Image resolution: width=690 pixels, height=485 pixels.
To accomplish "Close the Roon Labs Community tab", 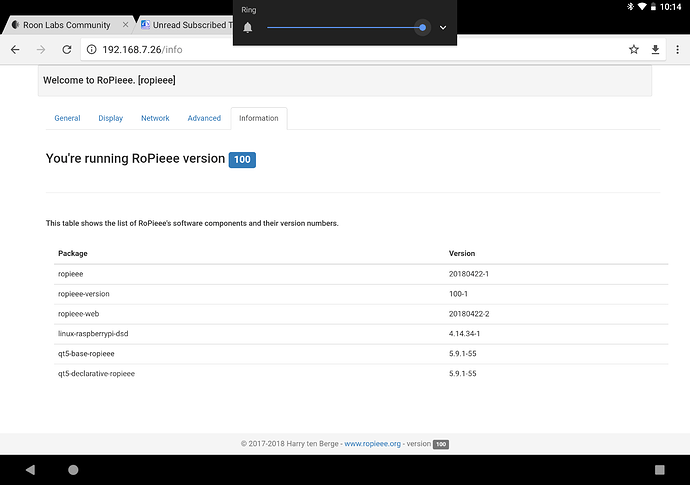I will pyautogui.click(x=125, y=25).
